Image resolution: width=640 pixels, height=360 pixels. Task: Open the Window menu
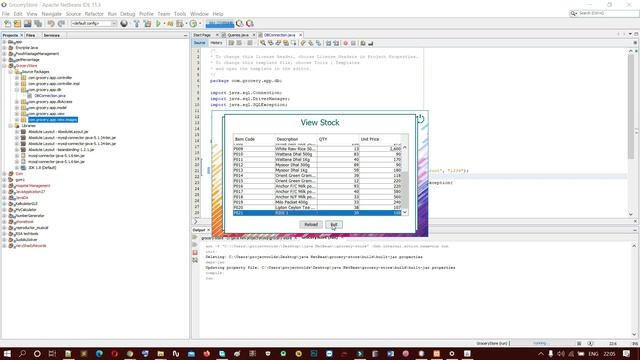[199, 14]
